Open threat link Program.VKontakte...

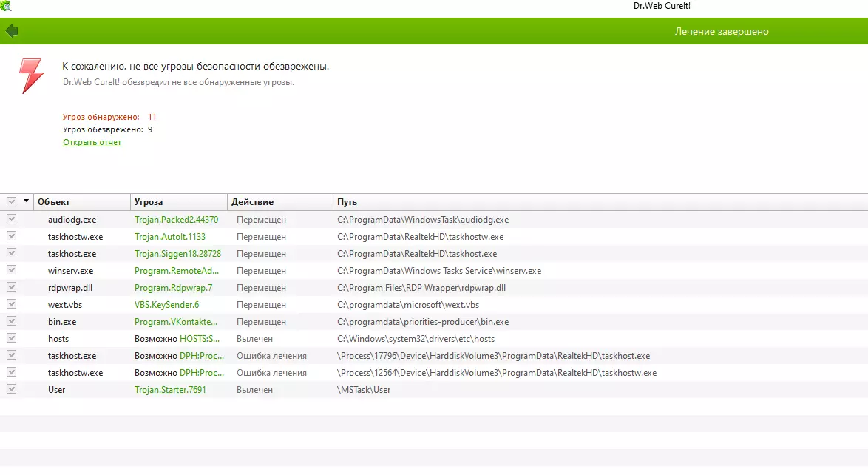click(176, 322)
